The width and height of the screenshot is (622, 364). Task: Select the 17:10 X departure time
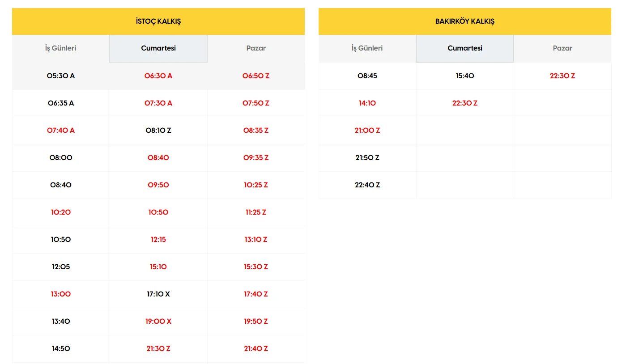(x=158, y=294)
